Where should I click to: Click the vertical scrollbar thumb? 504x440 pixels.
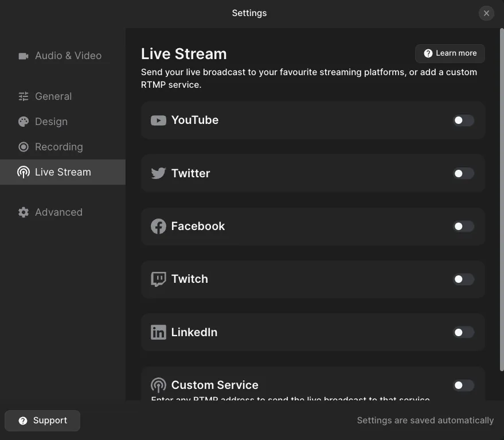(x=502, y=200)
